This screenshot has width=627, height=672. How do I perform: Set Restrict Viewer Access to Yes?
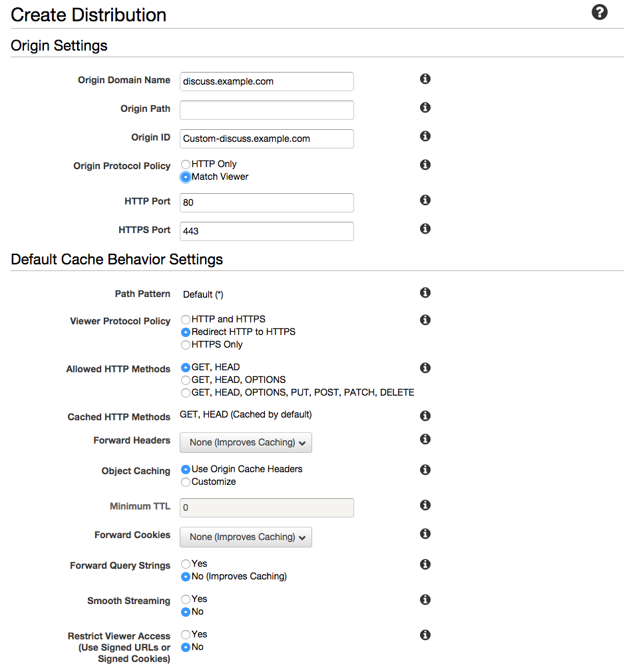tap(186, 635)
